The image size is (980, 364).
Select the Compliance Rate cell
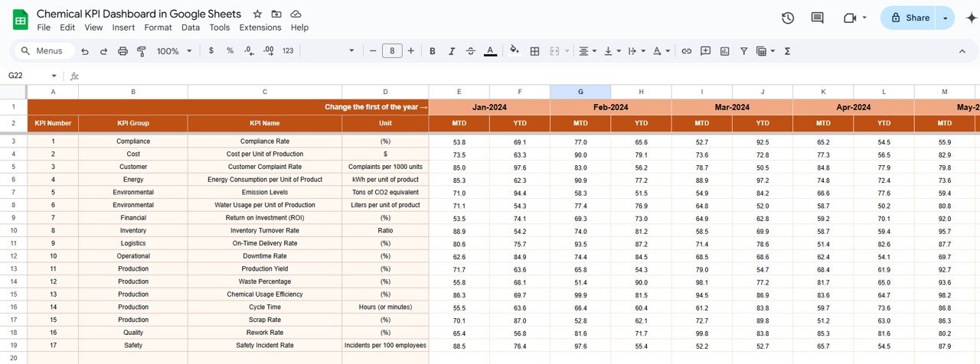[x=265, y=141]
